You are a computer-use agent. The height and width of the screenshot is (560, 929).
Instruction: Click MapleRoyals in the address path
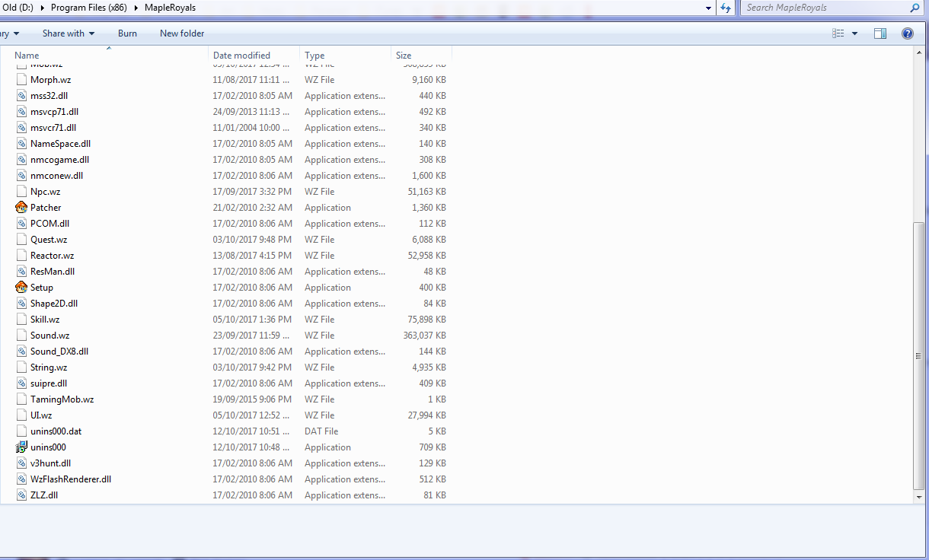[170, 8]
